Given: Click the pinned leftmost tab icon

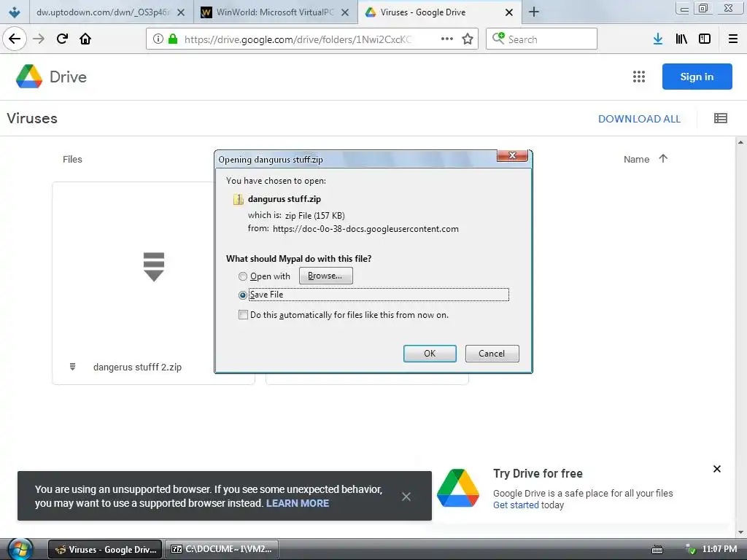Looking at the screenshot, I should (15, 12).
